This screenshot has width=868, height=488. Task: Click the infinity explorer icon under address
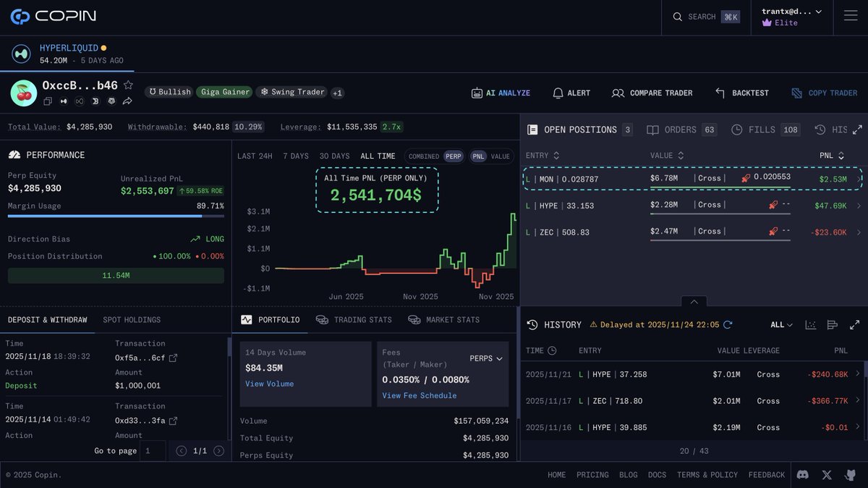pyautogui.click(x=80, y=101)
